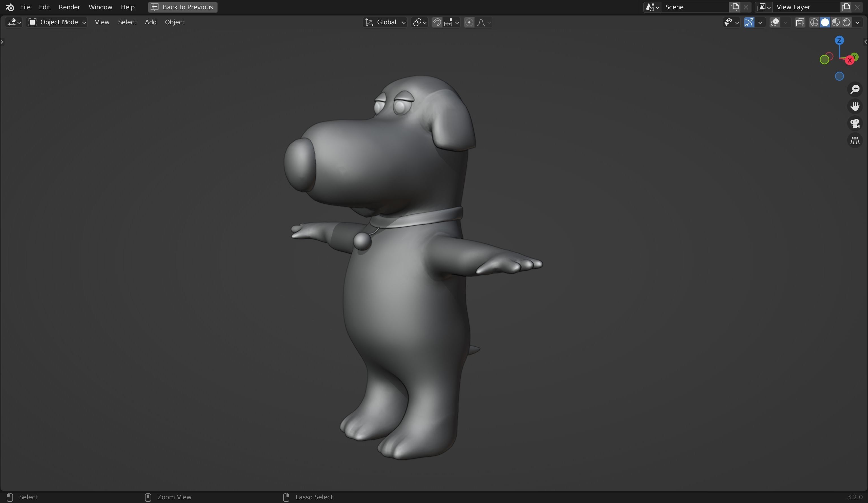Toggle proportional editing

click(x=469, y=22)
